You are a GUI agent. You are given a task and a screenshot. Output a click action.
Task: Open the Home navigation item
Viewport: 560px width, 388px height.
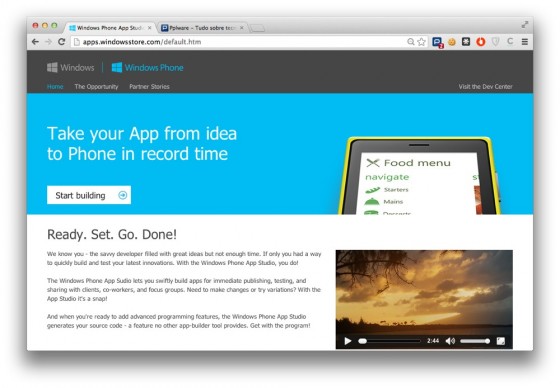[x=55, y=86]
